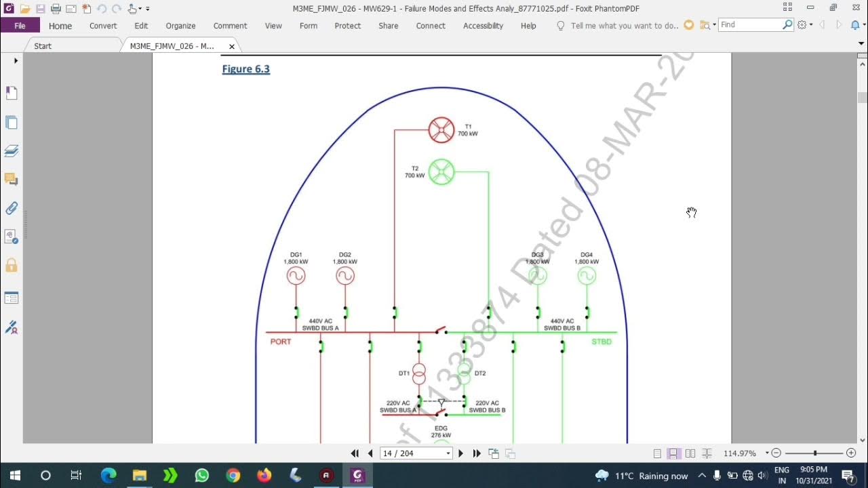Click the Save icon in quick access toolbar
This screenshot has width=868, height=488.
click(x=41, y=9)
